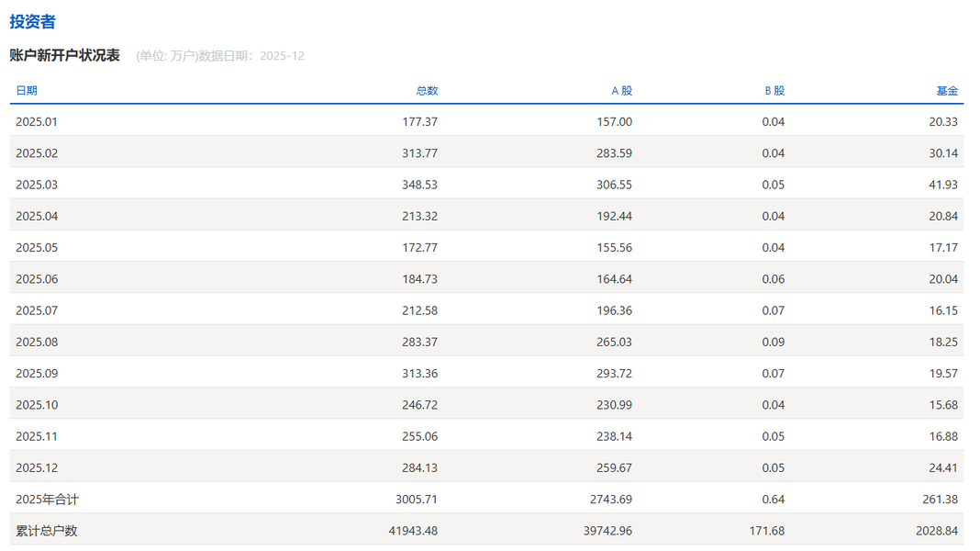Screen dimensions: 980x551
Task: Click the 基金 column header
Action: tap(946, 91)
